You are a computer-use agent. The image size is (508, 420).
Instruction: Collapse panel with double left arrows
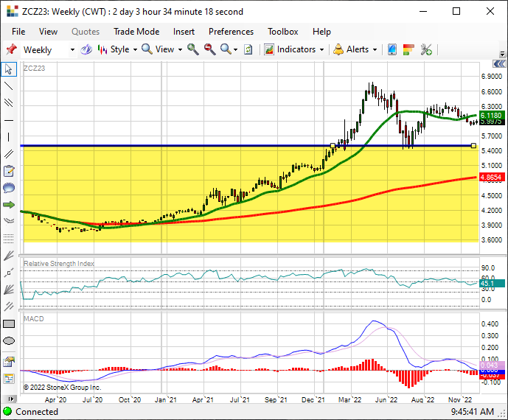499,64
